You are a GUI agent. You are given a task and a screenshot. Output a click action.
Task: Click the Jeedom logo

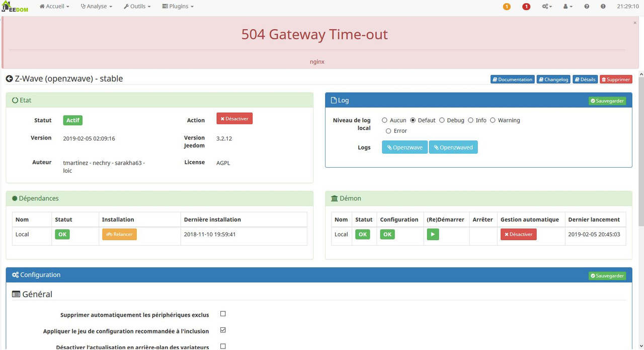[x=15, y=7]
